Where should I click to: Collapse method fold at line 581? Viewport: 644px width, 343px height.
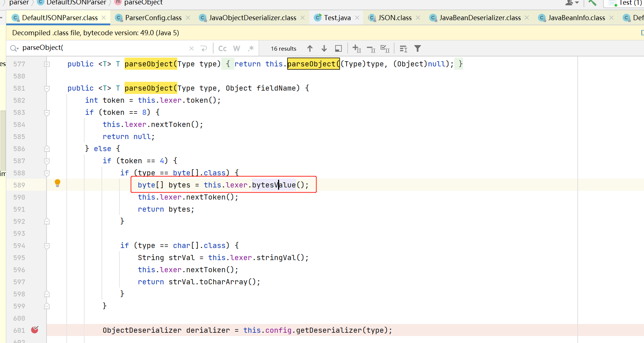(47, 88)
